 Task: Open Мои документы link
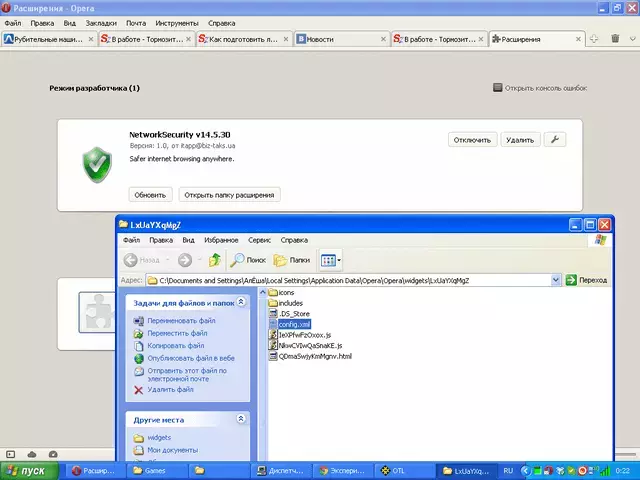click(x=173, y=450)
